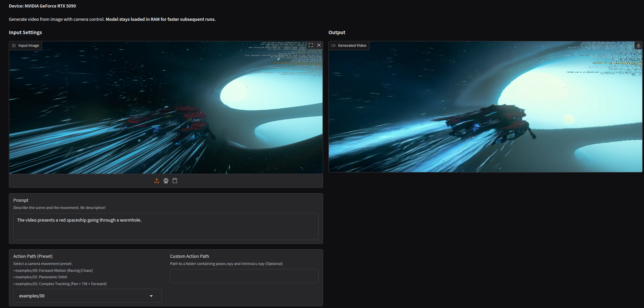Select the webcam capture icon
Image resolution: width=644 pixels, height=308 pixels.
166,181
